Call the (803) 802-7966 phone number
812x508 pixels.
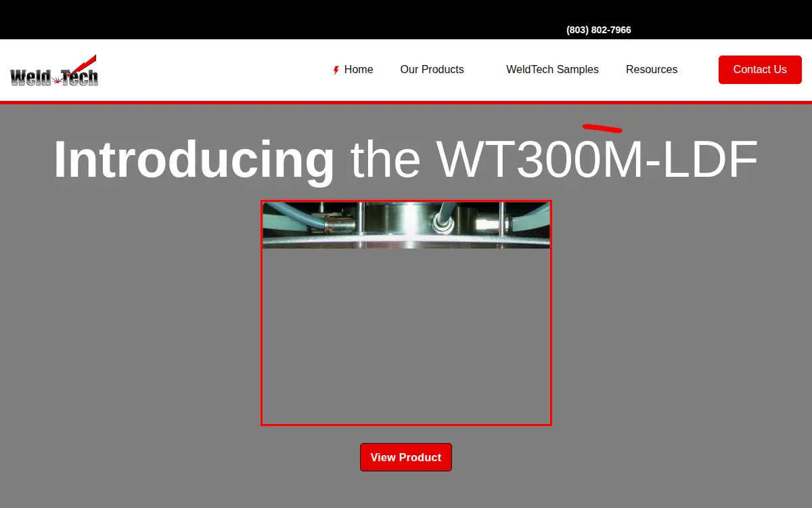599,30
